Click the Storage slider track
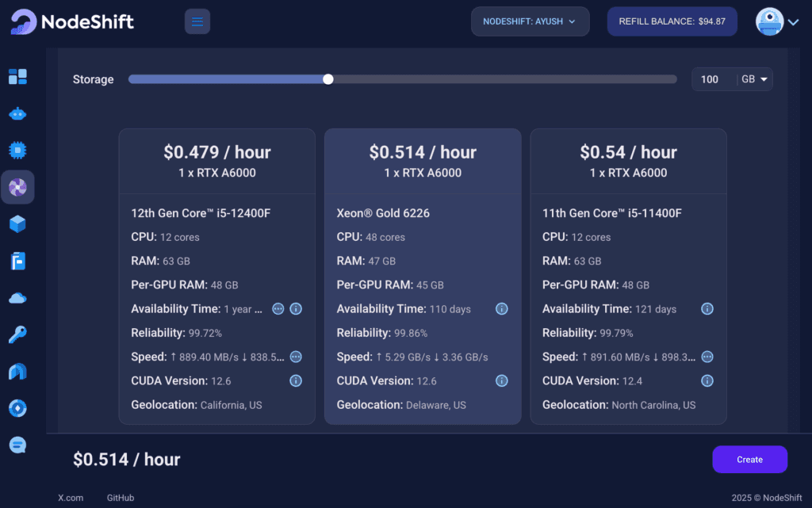This screenshot has height=508, width=812. (x=402, y=79)
